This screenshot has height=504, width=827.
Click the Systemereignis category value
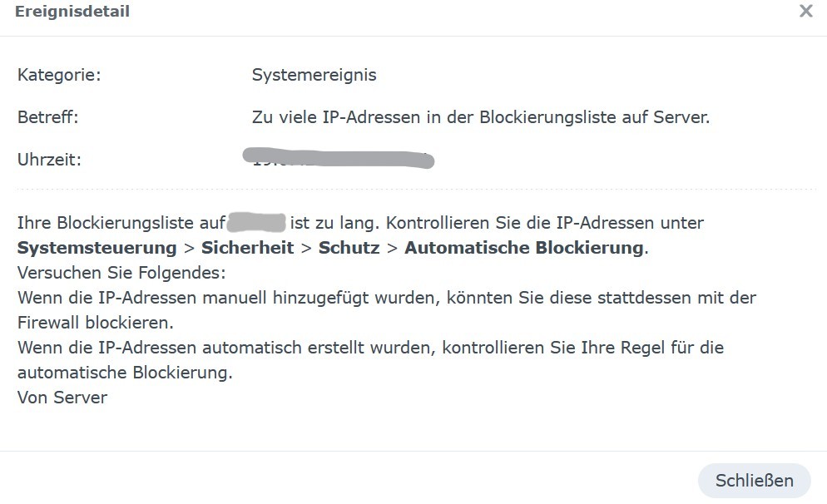[x=314, y=75]
